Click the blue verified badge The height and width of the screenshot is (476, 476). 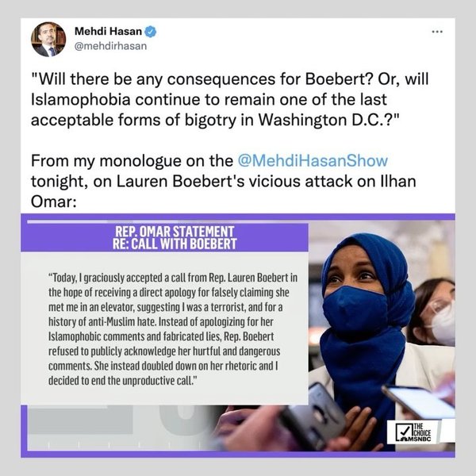pyautogui.click(x=151, y=31)
